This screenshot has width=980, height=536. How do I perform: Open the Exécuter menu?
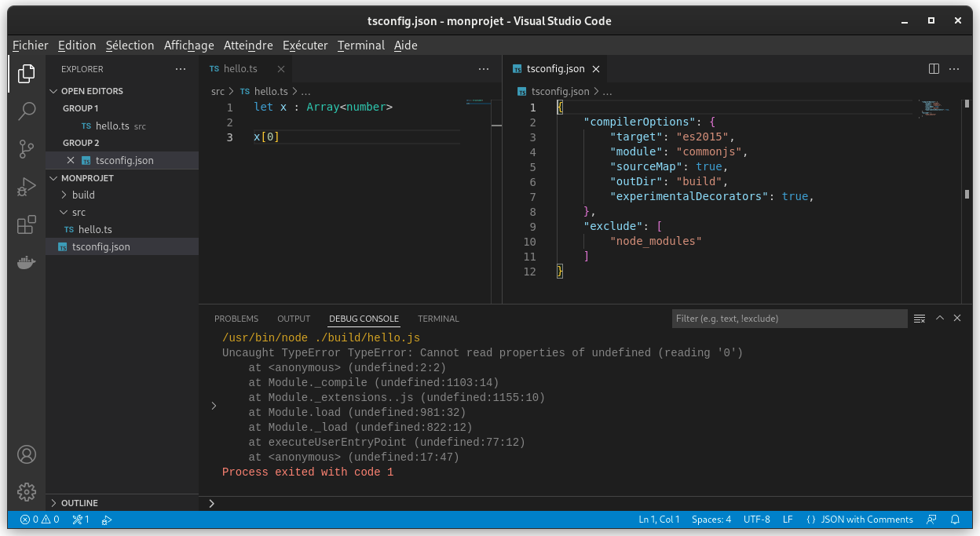tap(305, 45)
